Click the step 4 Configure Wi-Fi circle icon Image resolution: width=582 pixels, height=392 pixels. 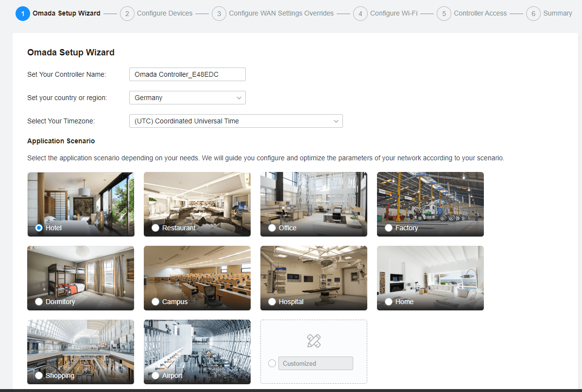click(360, 14)
